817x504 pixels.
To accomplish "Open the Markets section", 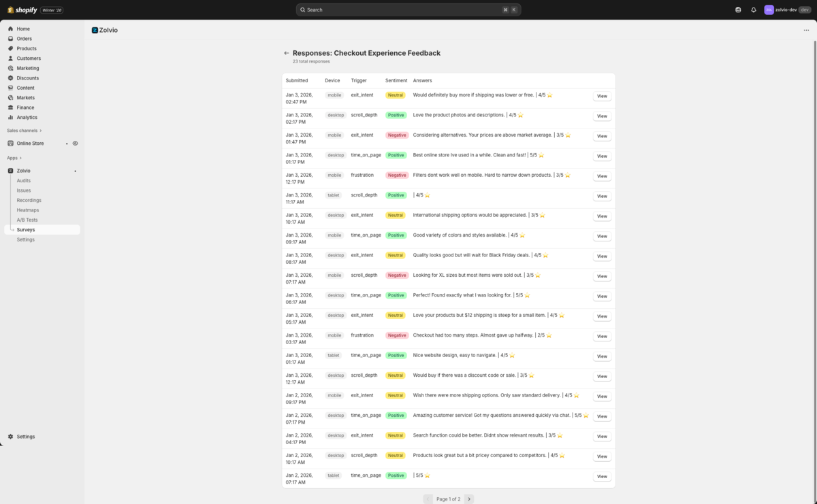I will tap(25, 97).
